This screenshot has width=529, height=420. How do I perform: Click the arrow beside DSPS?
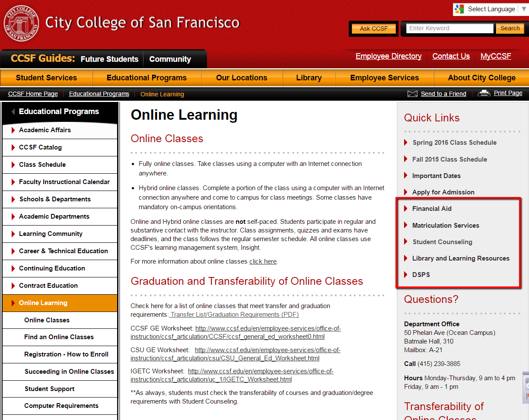406,274
